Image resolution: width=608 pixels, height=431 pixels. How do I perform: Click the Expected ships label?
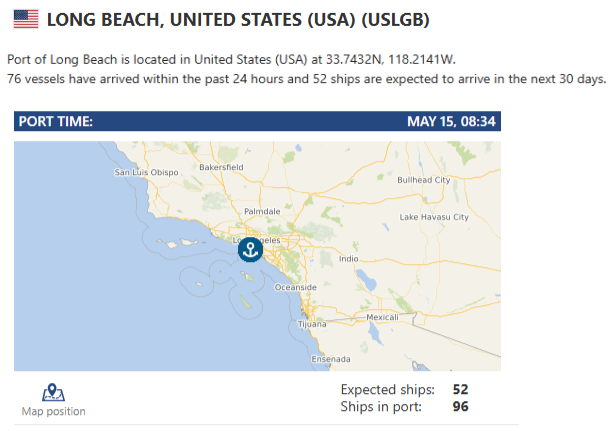pyautogui.click(x=388, y=390)
